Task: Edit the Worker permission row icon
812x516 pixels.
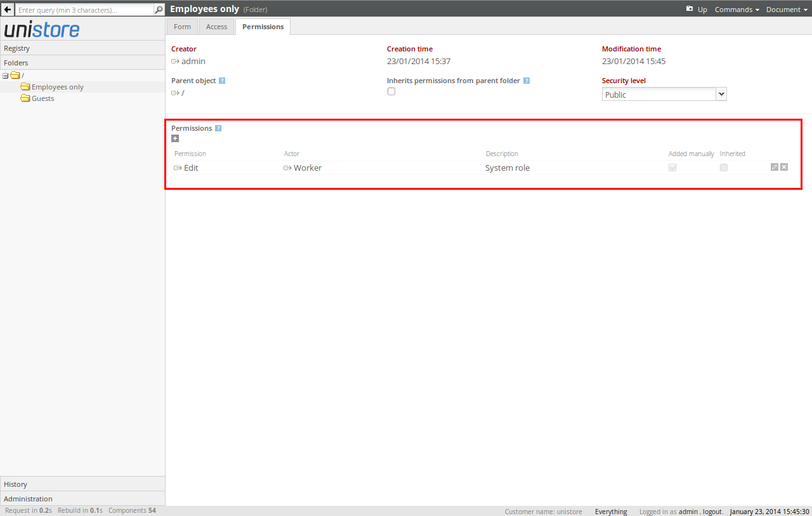Action: 775,167
